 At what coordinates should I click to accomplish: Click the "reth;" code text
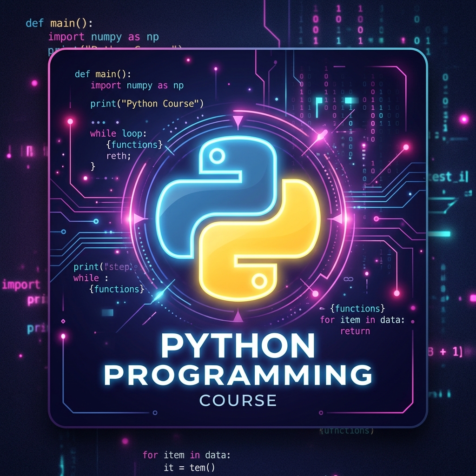tap(119, 156)
